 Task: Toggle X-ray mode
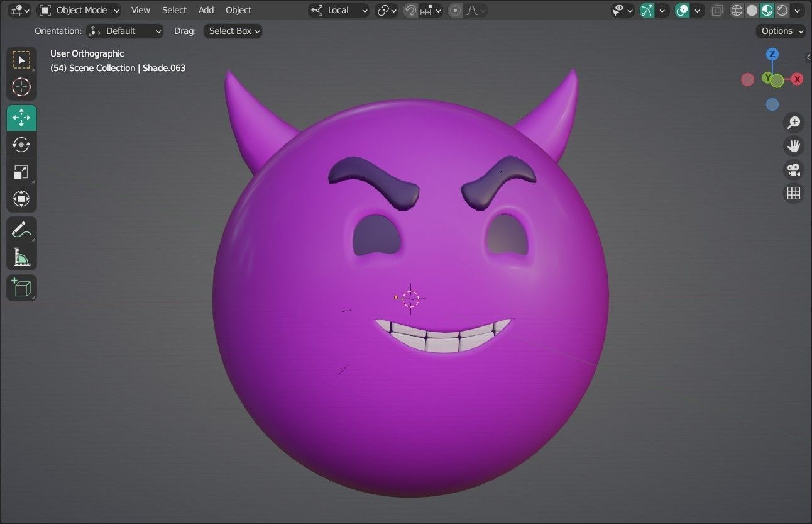point(717,10)
